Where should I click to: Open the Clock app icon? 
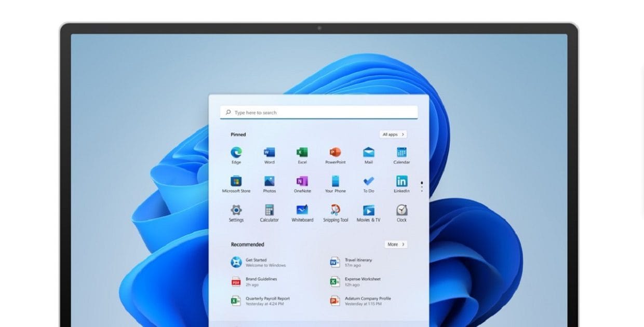coord(401,210)
